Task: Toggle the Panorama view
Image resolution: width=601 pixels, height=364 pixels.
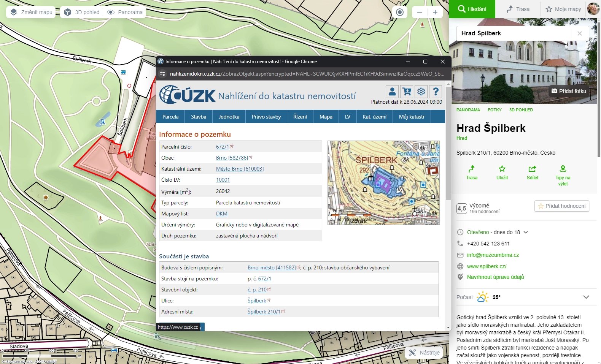Action: click(x=125, y=12)
